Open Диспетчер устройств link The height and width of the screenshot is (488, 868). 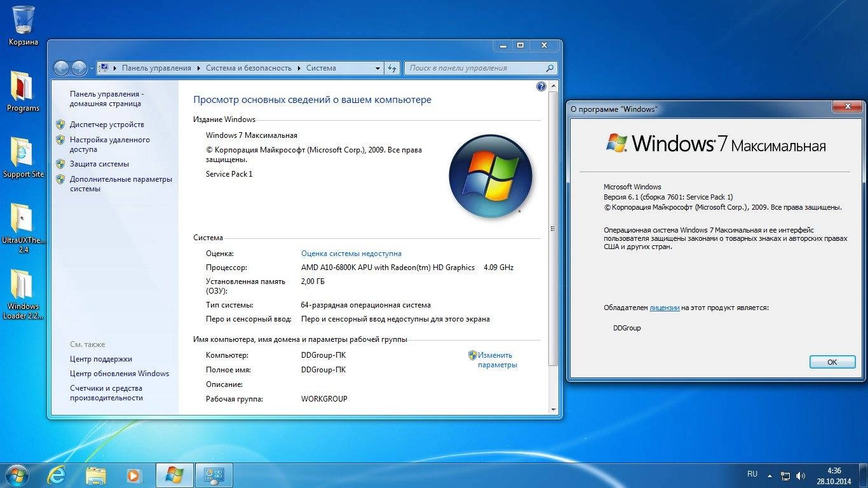pyautogui.click(x=107, y=125)
